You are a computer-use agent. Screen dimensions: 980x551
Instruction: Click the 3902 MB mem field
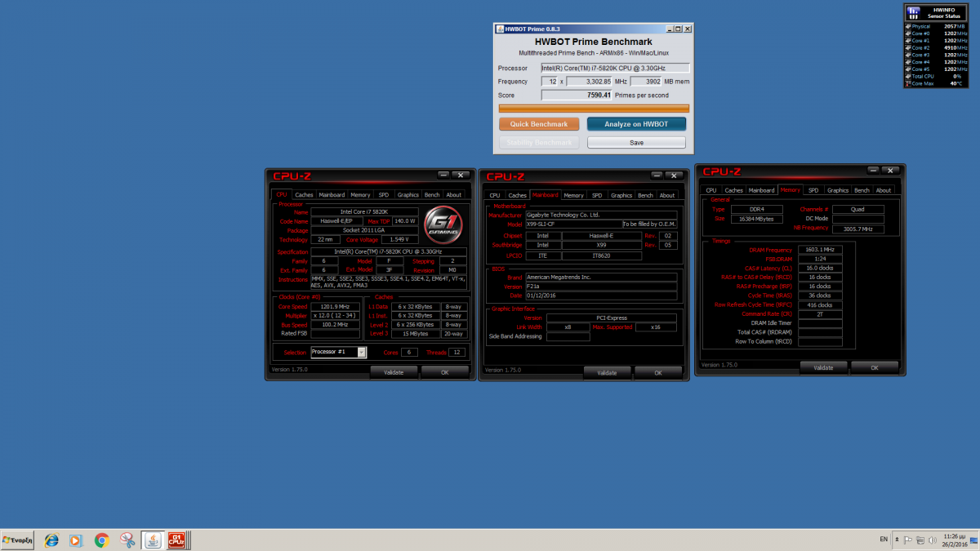click(x=645, y=82)
